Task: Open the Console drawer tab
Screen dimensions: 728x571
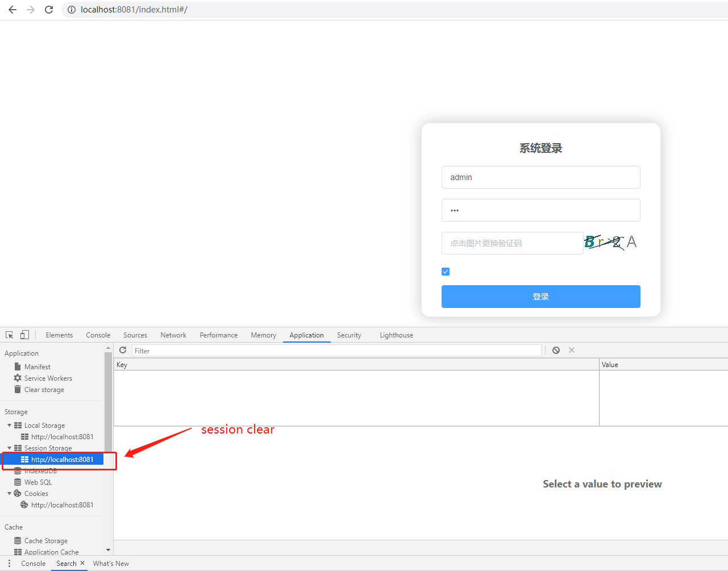Action: click(x=33, y=563)
